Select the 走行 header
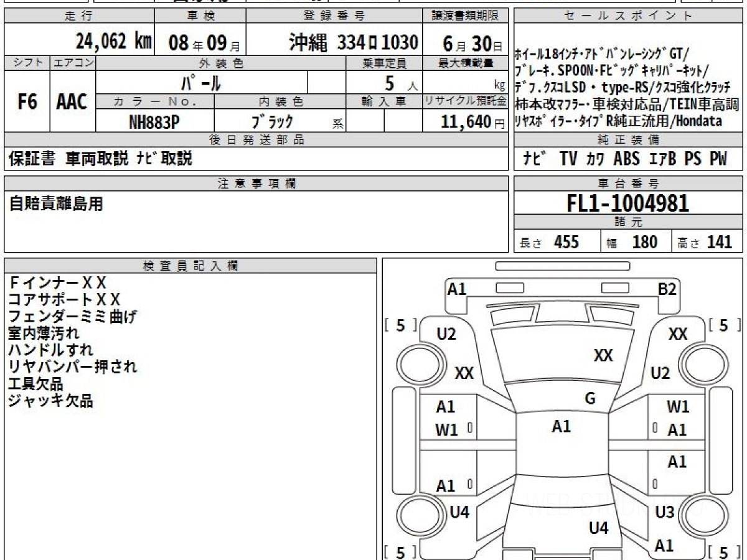 (x=79, y=16)
